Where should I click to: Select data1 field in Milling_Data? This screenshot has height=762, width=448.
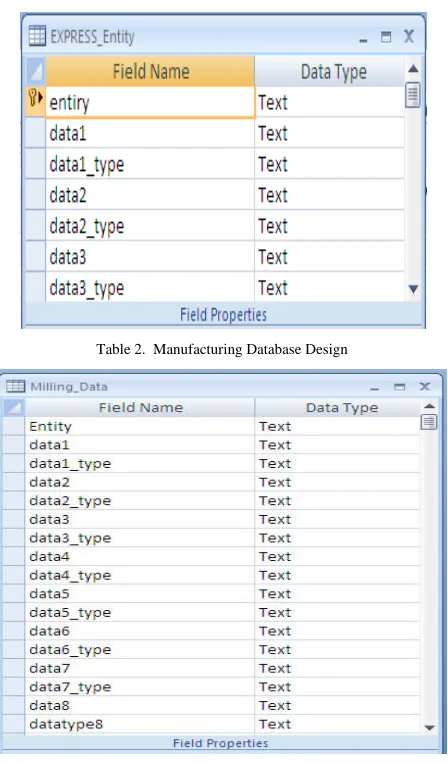coord(139,445)
